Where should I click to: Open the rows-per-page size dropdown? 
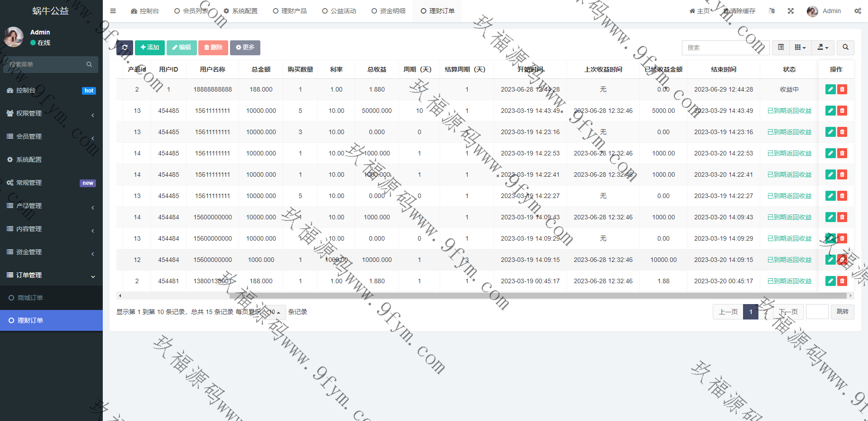tap(274, 312)
